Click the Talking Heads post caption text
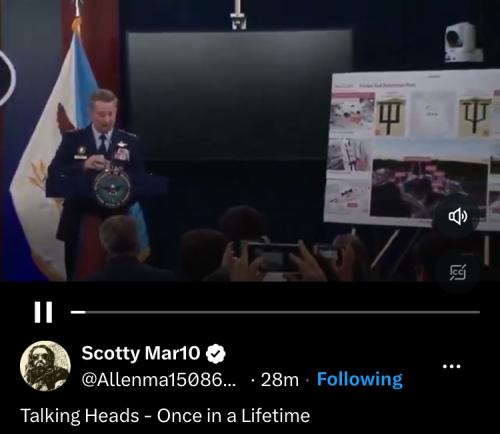This screenshot has width=500, height=434. 165,416
